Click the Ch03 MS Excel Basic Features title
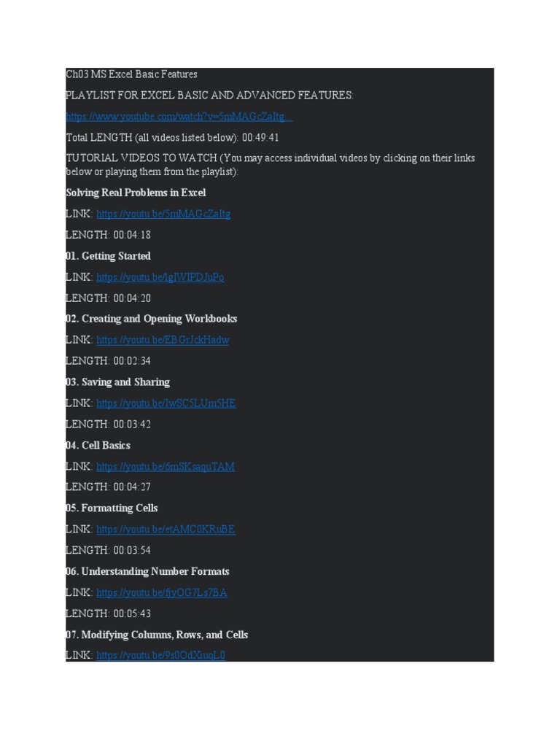Screen dimensions: 560x747 pyautogui.click(x=131, y=74)
